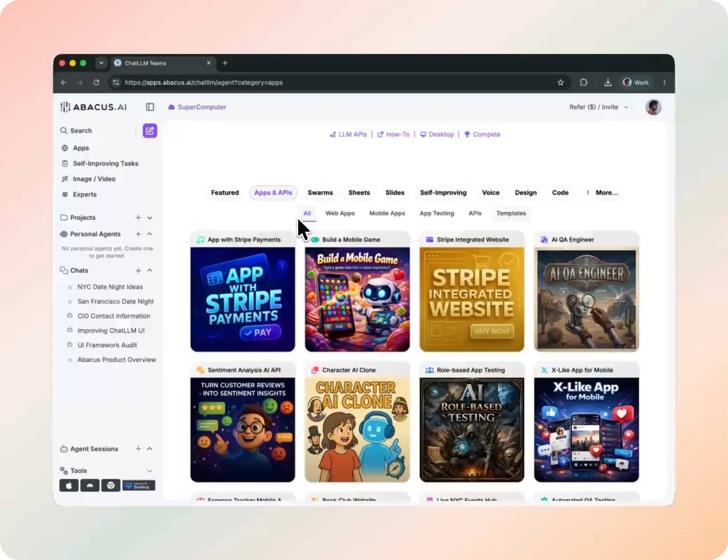728x560 pixels.
Task: Open the NYC Date Night Ideas chat
Action: pyautogui.click(x=110, y=287)
